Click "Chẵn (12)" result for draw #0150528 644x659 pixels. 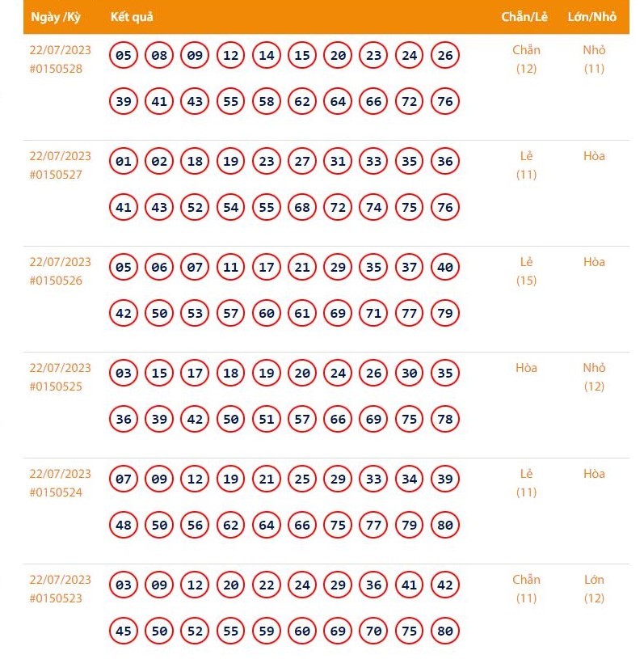[x=526, y=59]
